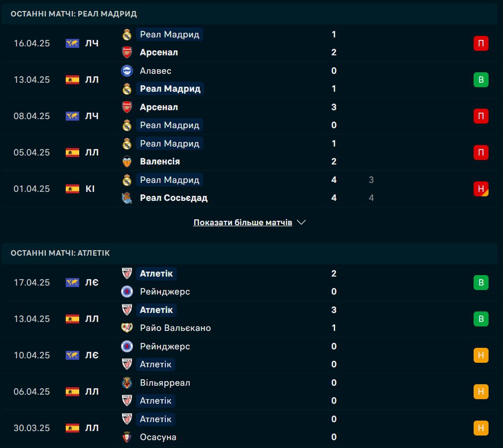This screenshot has height=448, width=503.
Task: Click red loss badge for 16.04.25 match
Action: [481, 43]
